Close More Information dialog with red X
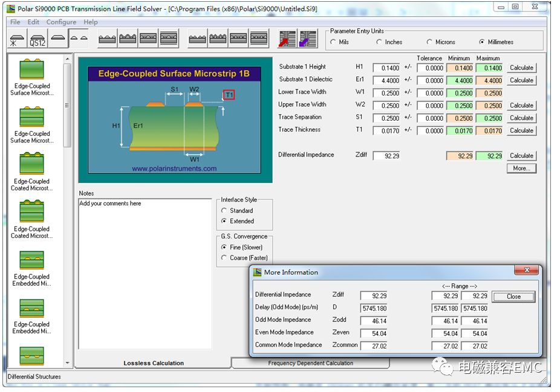 tap(526, 270)
